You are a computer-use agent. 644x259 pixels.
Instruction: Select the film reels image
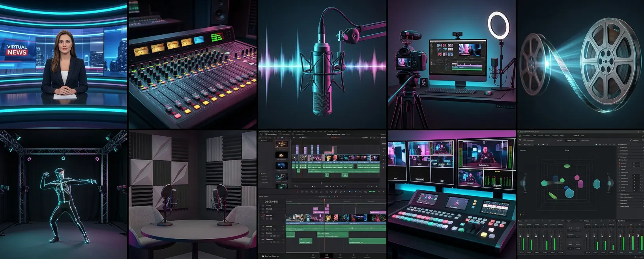click(x=580, y=64)
